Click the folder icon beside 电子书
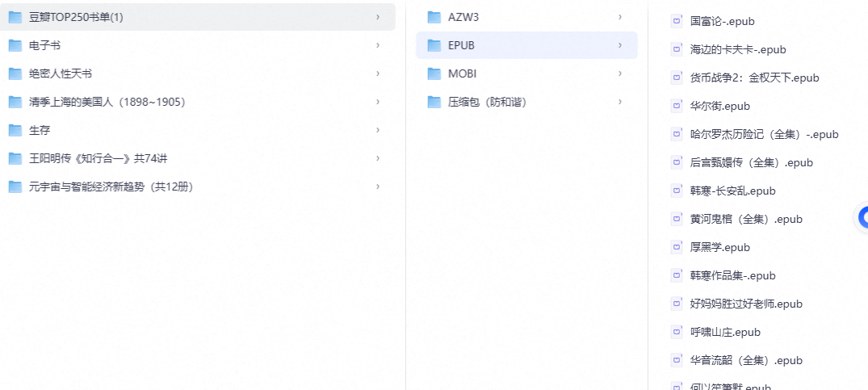 tap(15, 45)
